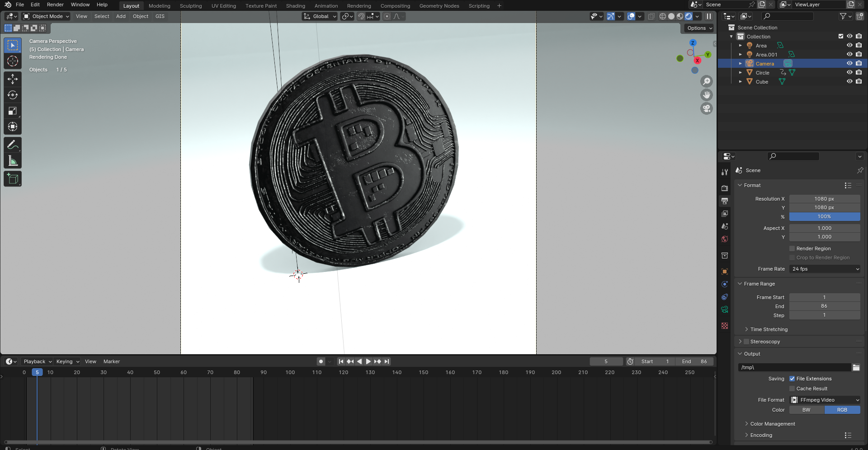Enable the Render Region checkbox

792,248
